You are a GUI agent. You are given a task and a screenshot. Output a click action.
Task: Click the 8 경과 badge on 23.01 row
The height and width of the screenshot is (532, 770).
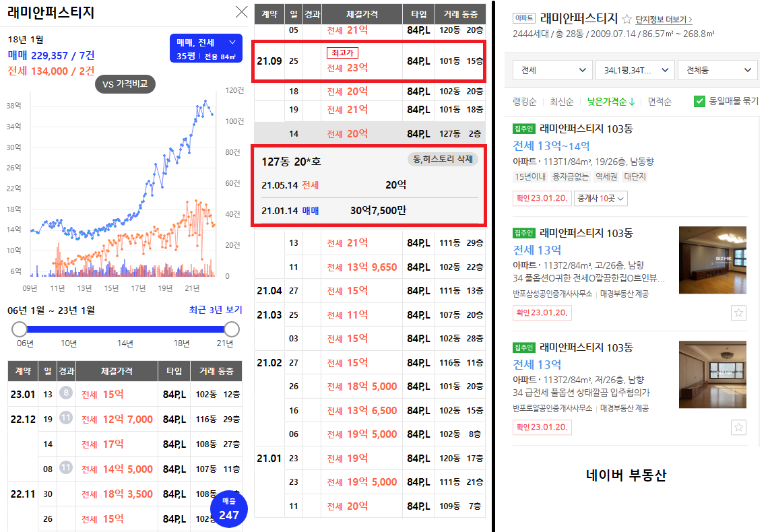coord(66,393)
